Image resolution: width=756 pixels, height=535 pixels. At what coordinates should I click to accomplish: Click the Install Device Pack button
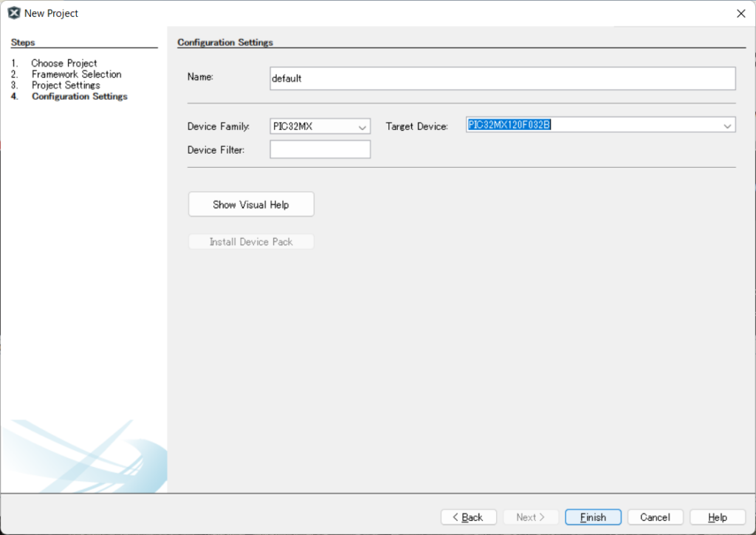(251, 242)
